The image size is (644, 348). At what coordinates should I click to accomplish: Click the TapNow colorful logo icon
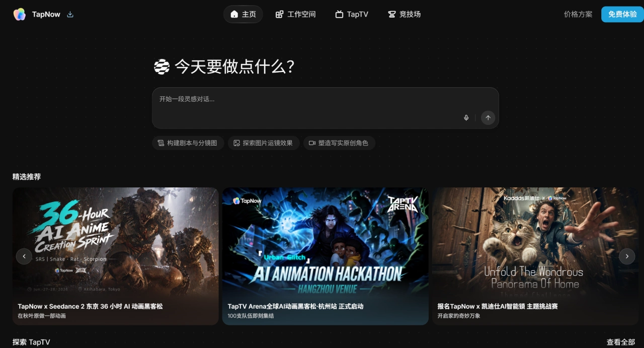click(x=20, y=14)
